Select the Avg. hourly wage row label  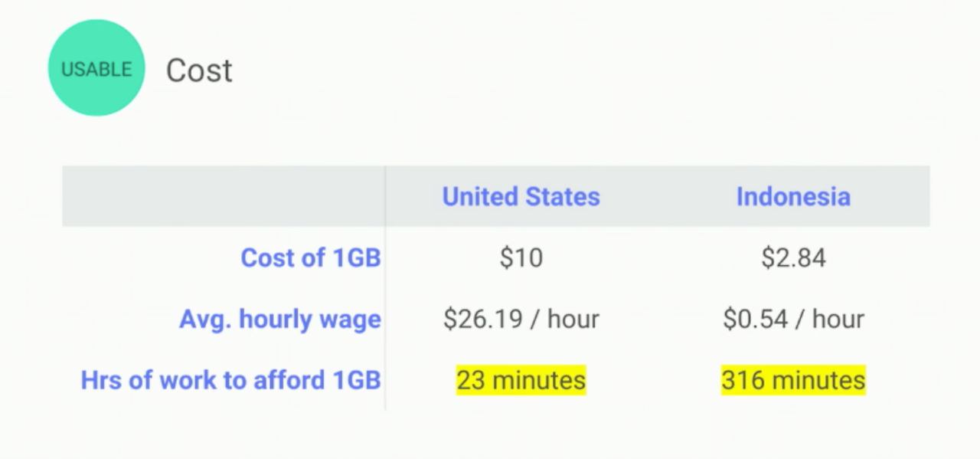(279, 319)
